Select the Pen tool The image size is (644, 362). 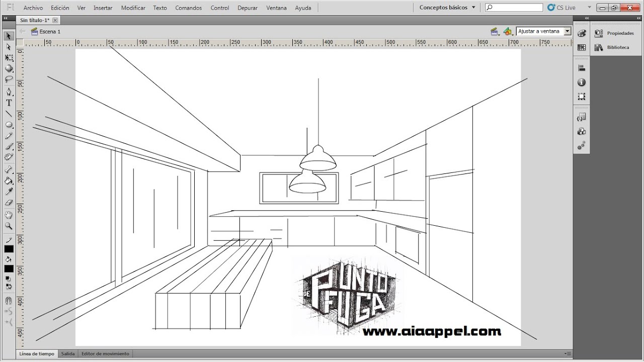click(9, 92)
